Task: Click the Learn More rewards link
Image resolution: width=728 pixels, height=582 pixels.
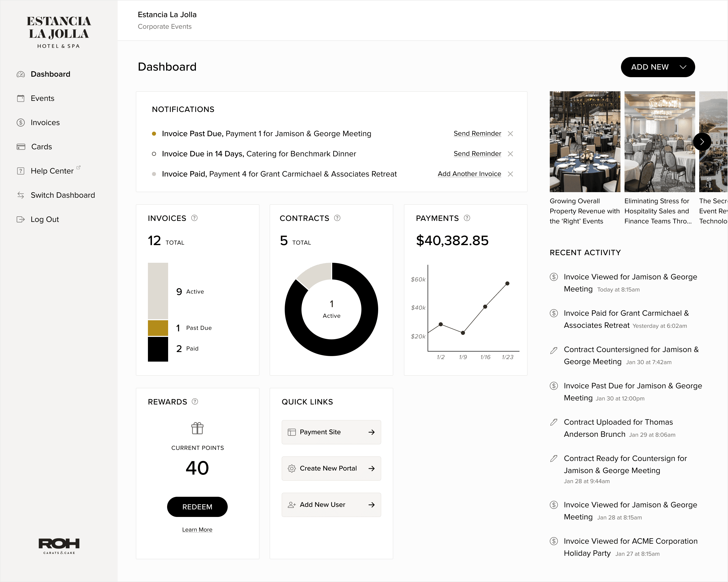Action: 197,530
